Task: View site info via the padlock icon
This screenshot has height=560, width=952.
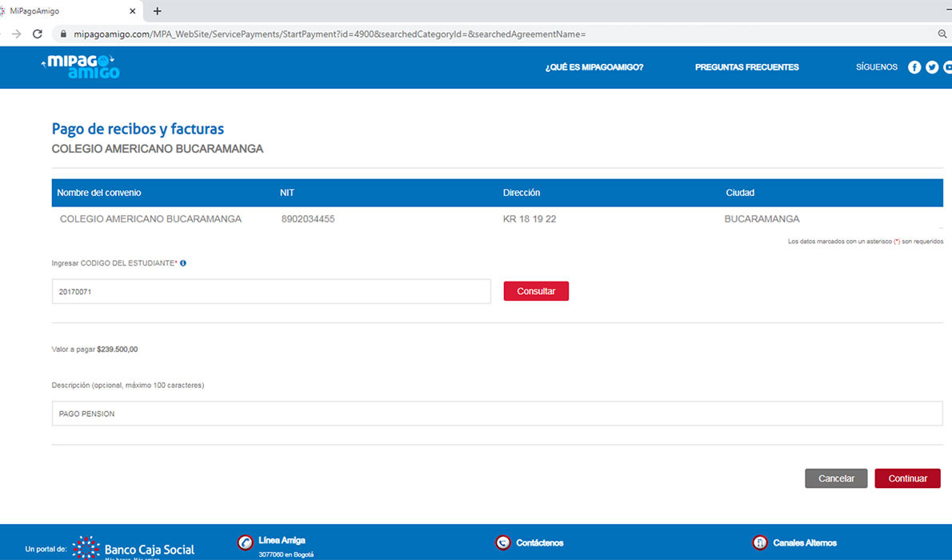Action: [63, 34]
